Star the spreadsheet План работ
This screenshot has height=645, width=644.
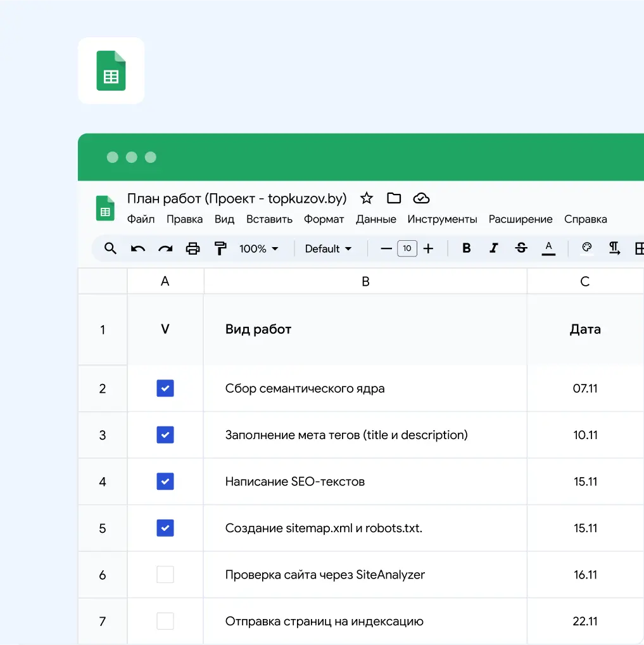pos(366,198)
